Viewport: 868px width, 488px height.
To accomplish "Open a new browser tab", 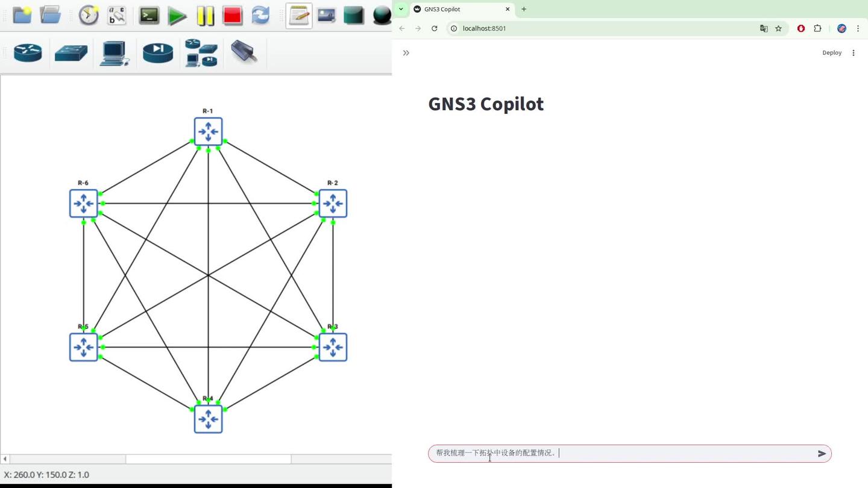I will 524,9.
